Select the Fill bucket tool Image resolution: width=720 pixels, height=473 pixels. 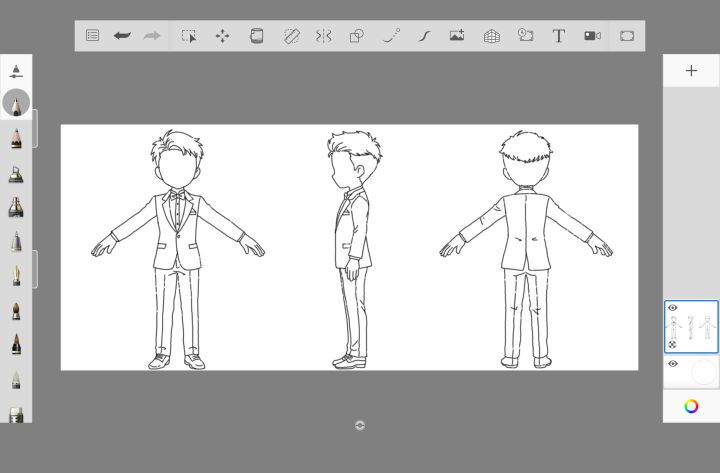256,36
